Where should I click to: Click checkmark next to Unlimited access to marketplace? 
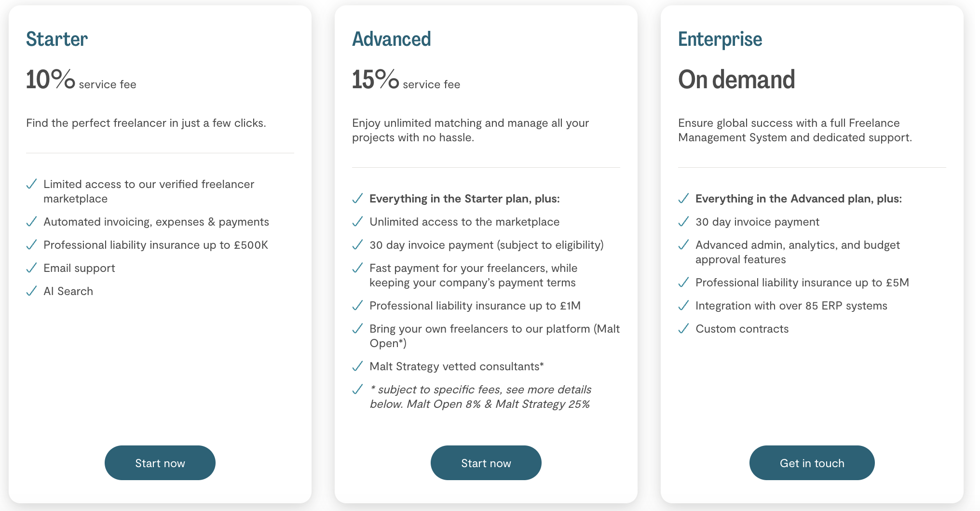pos(357,222)
